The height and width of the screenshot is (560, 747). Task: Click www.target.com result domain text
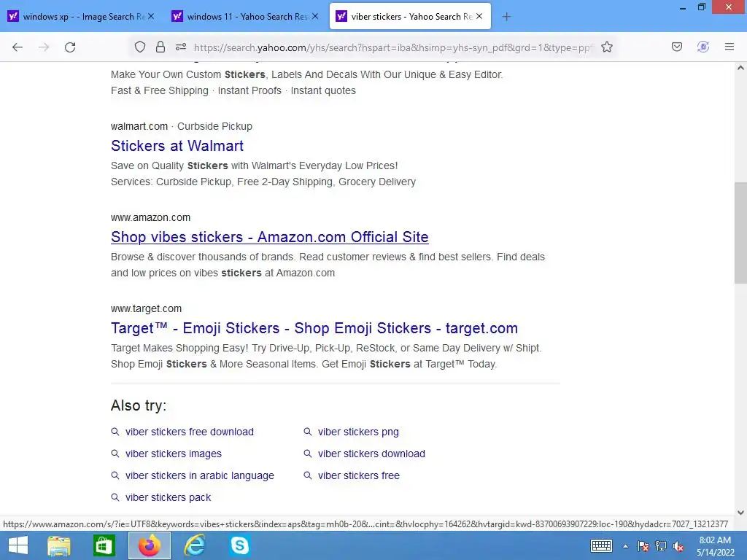coord(146,308)
